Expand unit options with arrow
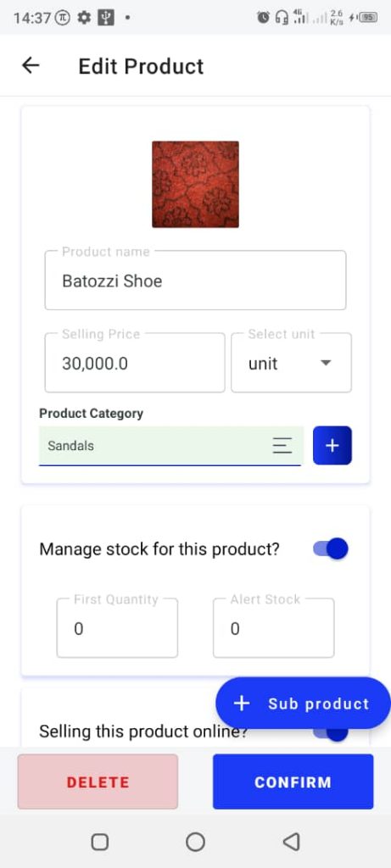The width and height of the screenshot is (391, 868). [327, 363]
